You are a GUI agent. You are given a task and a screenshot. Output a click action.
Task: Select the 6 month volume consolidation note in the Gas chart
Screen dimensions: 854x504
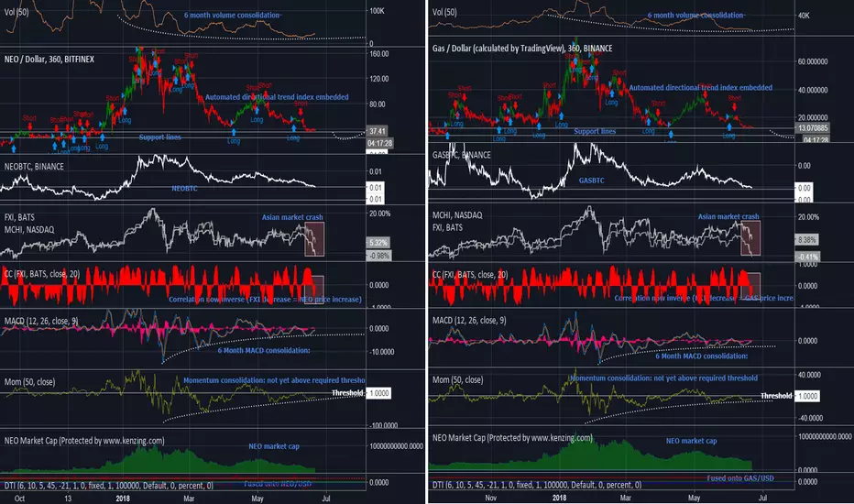point(696,16)
